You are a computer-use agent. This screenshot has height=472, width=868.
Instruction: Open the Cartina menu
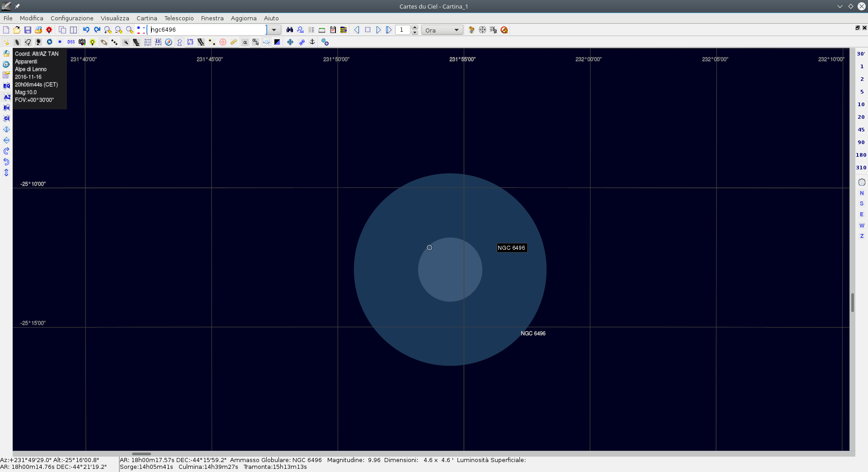[x=147, y=18]
